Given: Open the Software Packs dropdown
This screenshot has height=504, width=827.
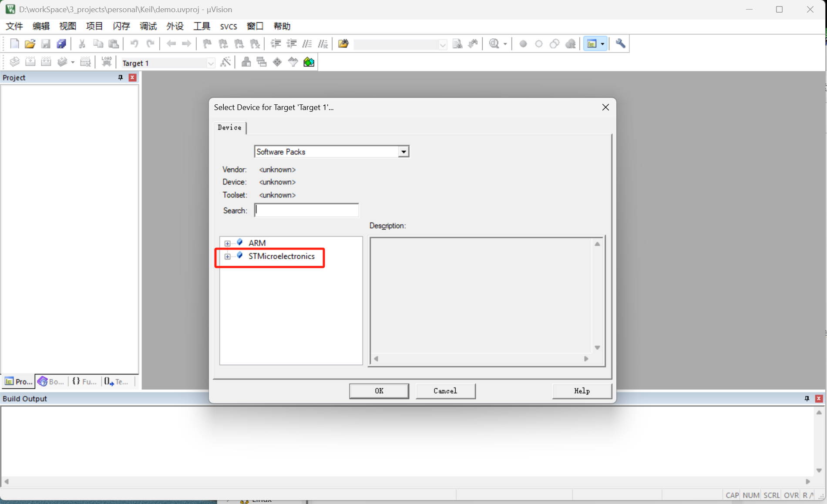Looking at the screenshot, I should point(403,152).
